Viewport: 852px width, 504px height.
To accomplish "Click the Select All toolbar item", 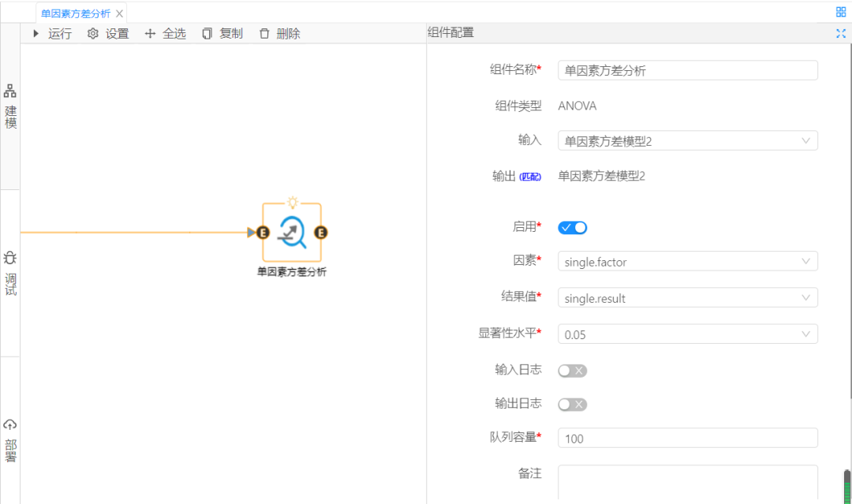I will click(151, 33).
